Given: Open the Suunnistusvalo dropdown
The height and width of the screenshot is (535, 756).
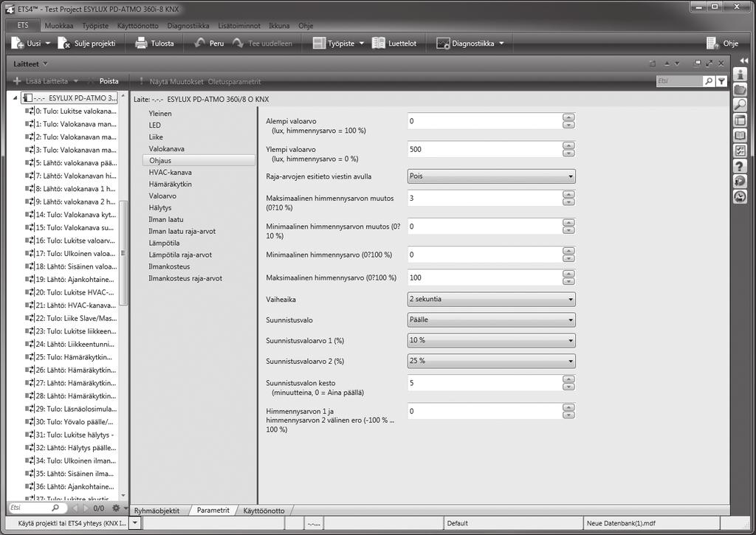Looking at the screenshot, I should click(491, 320).
